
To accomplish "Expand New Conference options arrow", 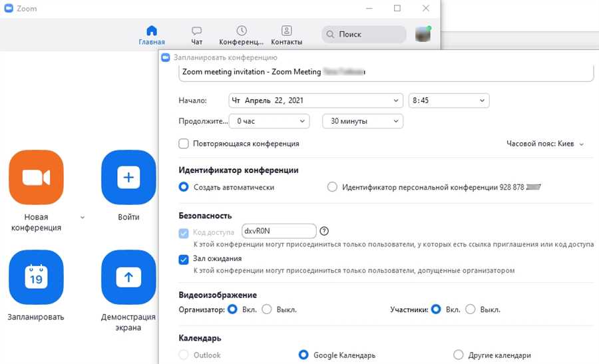I will coord(83,218).
